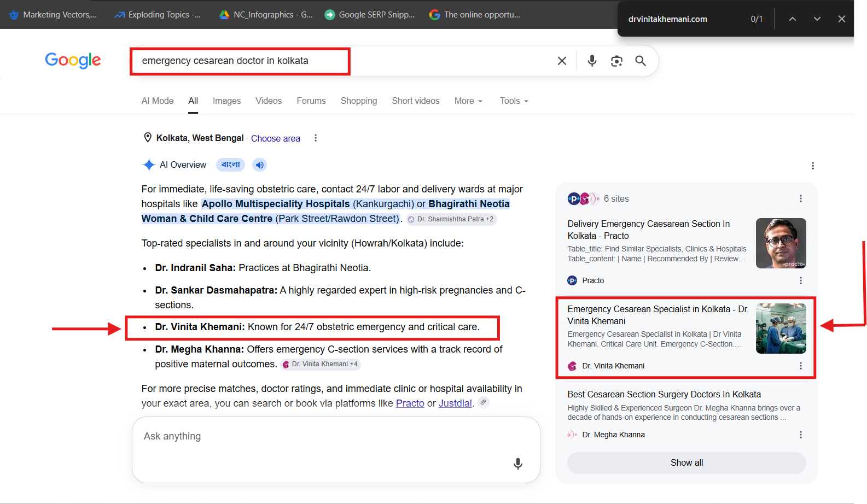Click Apollo Multispeciality Hospitals highlighted text
The width and height of the screenshot is (867, 504).
276,204
